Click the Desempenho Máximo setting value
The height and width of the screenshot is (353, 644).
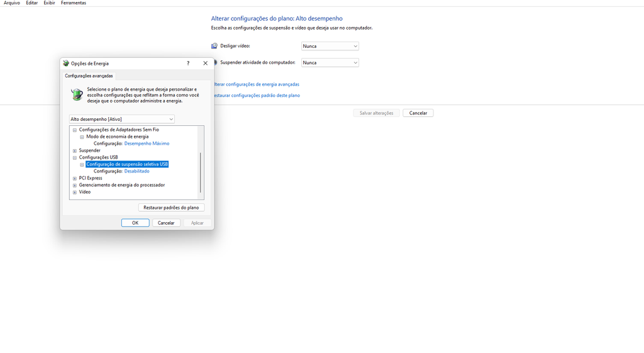click(147, 143)
